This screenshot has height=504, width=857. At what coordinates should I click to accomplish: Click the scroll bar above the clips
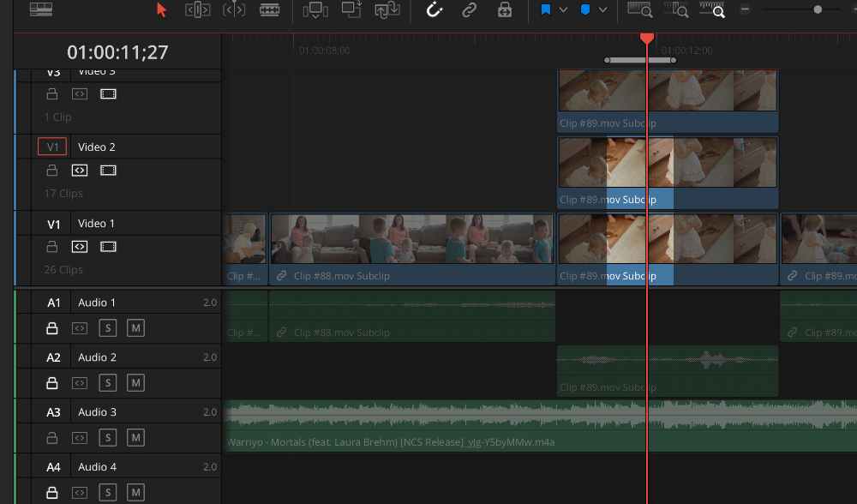[640, 60]
